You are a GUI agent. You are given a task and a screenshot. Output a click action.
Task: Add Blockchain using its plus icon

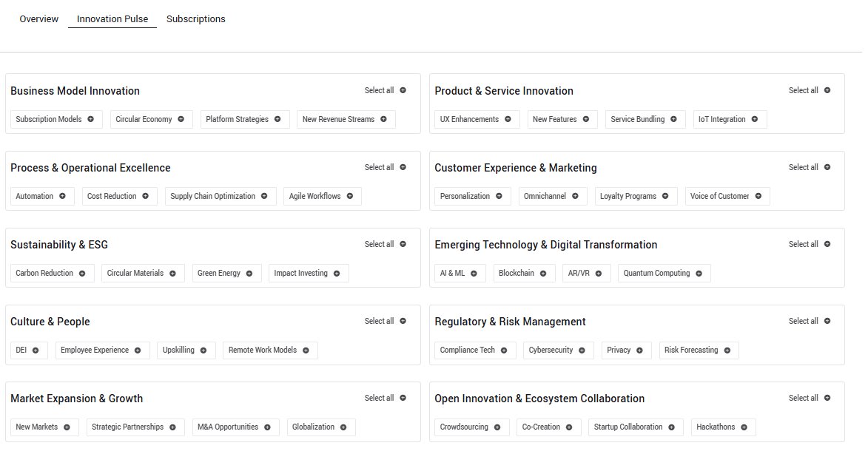coord(543,273)
